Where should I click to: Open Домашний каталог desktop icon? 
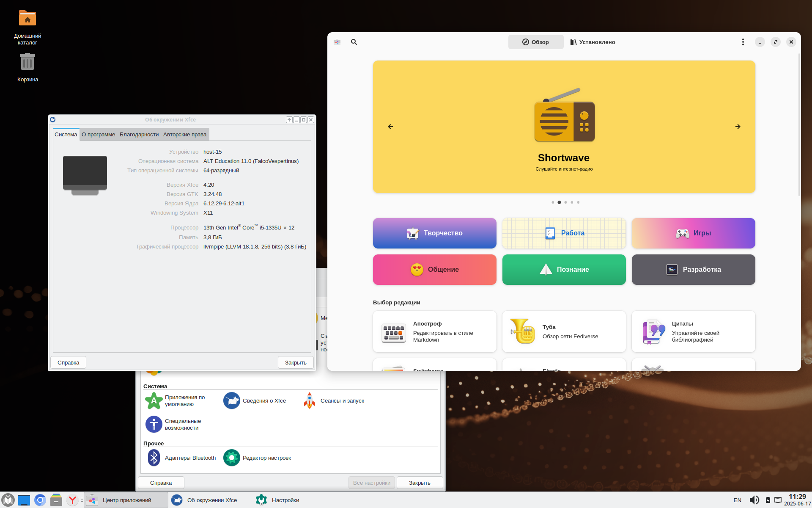pyautogui.click(x=27, y=28)
